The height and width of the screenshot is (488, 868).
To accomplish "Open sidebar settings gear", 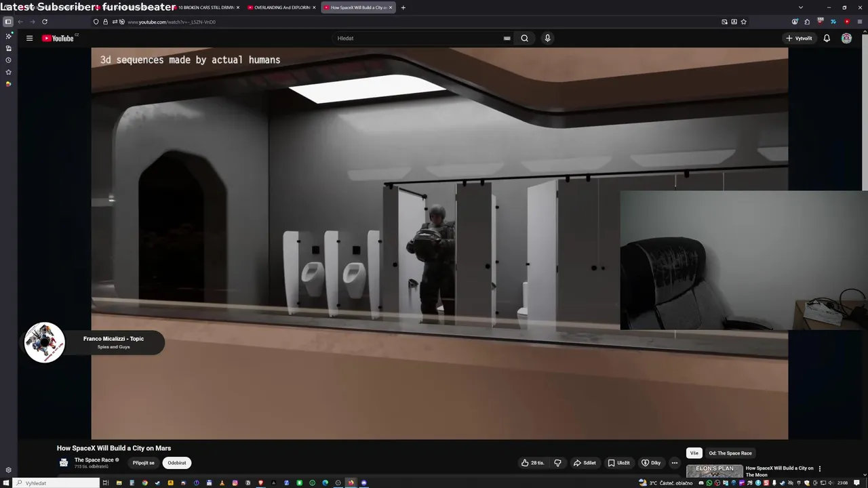I will 8,470.
